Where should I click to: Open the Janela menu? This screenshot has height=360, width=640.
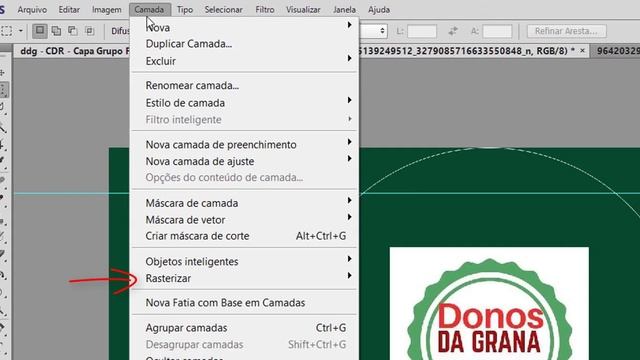click(x=344, y=9)
